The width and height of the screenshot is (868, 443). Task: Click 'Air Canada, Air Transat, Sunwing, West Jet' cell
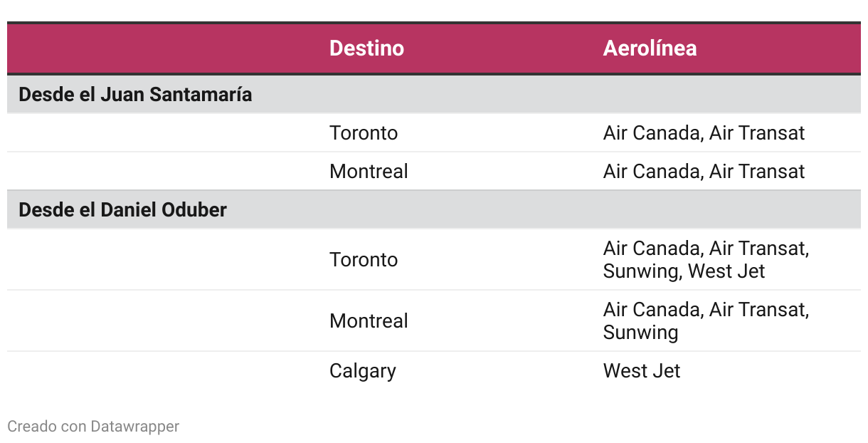(x=706, y=259)
